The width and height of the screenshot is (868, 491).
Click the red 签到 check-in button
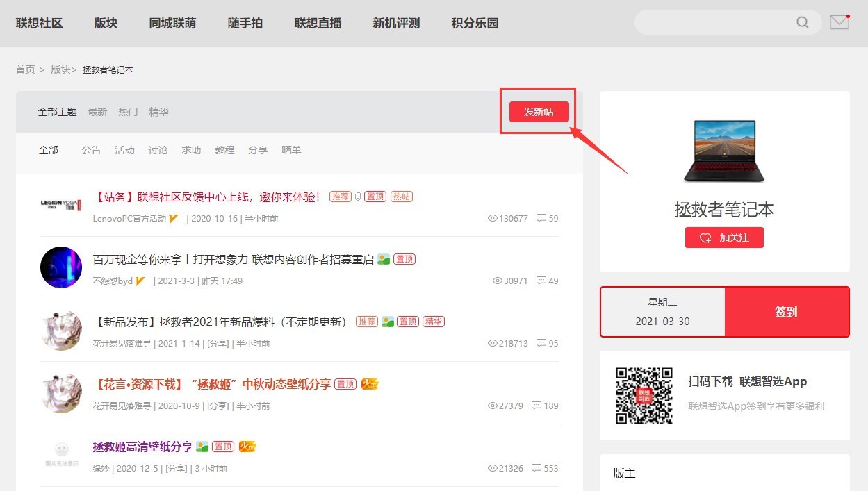[787, 312]
